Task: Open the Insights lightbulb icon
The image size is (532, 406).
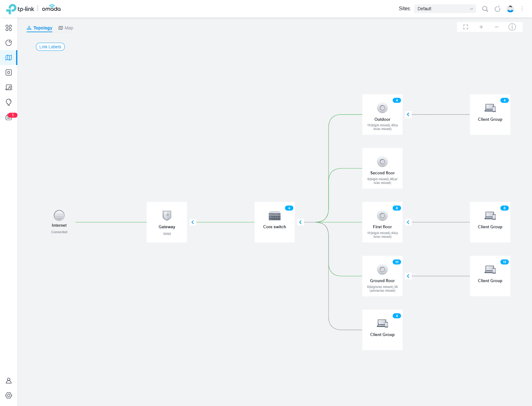Action: 9,102
